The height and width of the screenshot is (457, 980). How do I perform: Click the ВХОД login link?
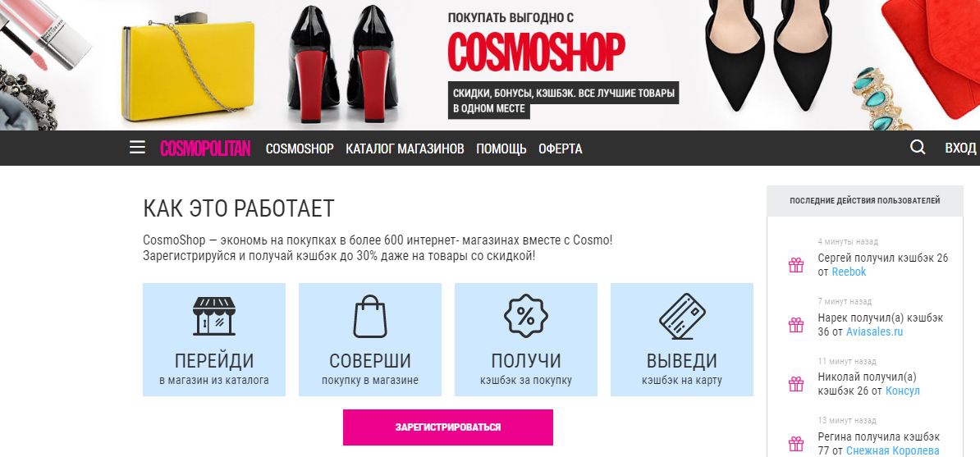(x=960, y=149)
